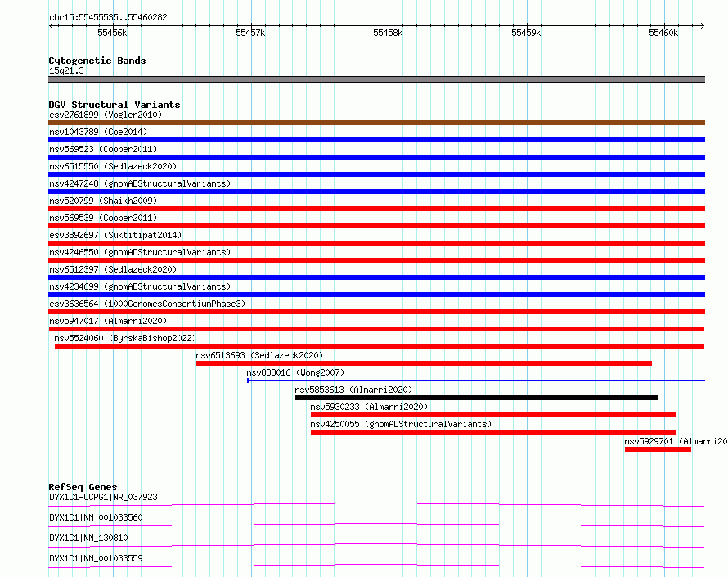Select variant label nsv5947017 (Almarri2020)

point(108,321)
